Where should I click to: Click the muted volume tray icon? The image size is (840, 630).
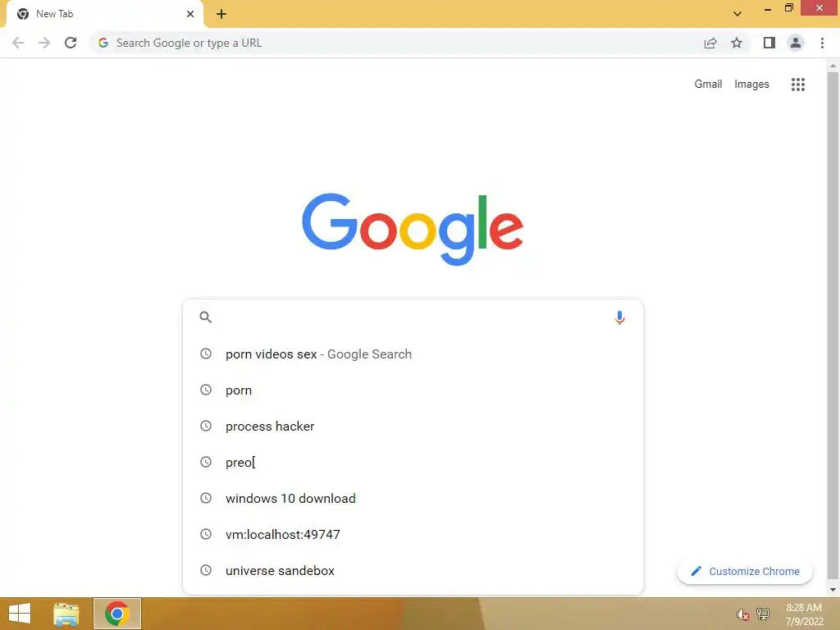[x=742, y=614]
